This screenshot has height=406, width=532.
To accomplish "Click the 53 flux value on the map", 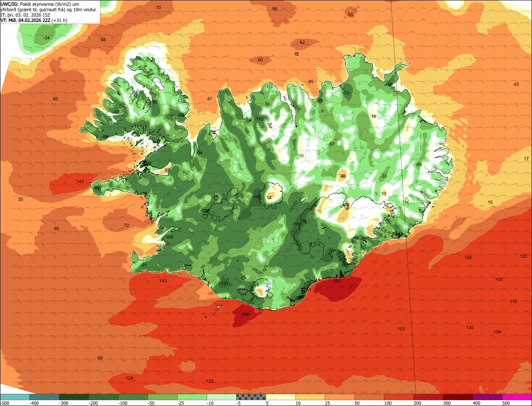I will [350, 15].
